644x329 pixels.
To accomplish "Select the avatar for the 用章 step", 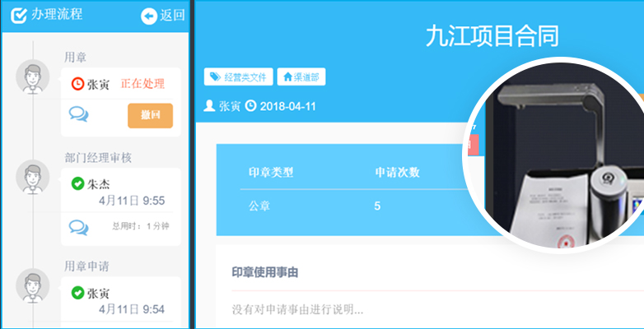I will pos(32,76).
